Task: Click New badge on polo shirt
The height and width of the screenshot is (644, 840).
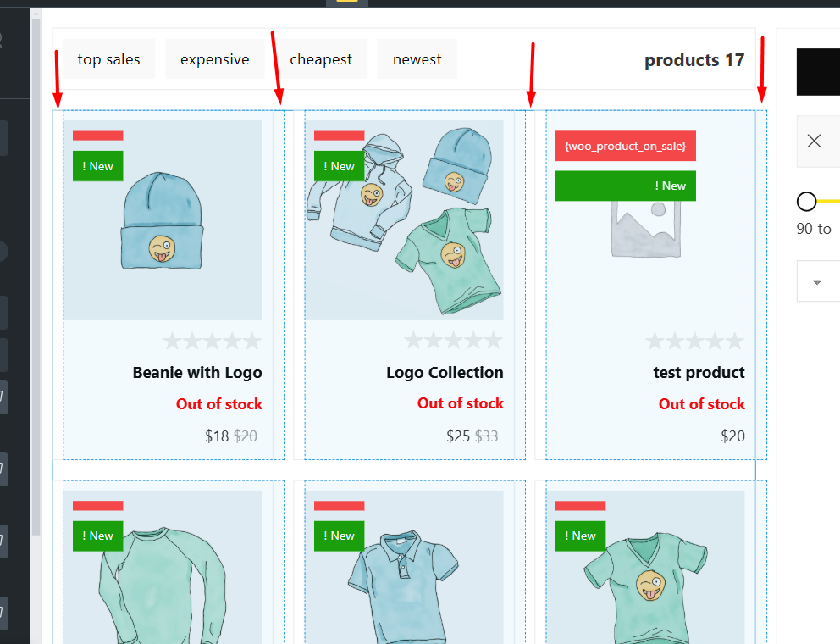Action: click(339, 536)
